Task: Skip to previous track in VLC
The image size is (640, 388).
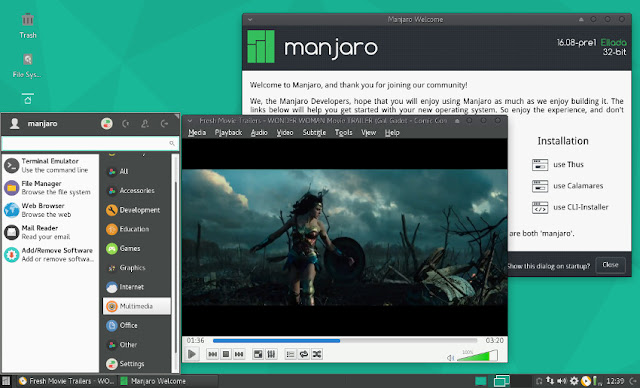Action: click(213, 354)
